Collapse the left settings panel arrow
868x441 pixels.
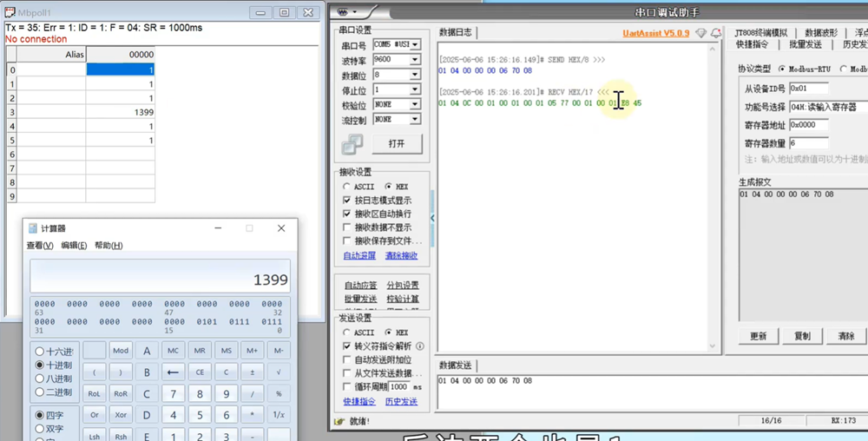tap(432, 218)
